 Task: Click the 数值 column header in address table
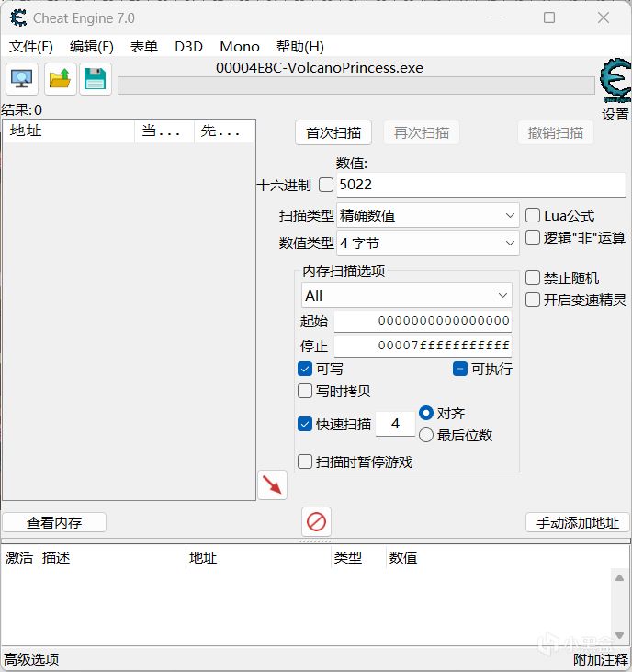point(403,558)
